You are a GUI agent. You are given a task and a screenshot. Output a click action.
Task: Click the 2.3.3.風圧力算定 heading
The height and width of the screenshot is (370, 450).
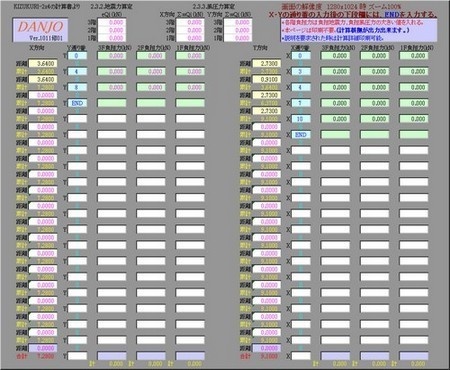[214, 6]
